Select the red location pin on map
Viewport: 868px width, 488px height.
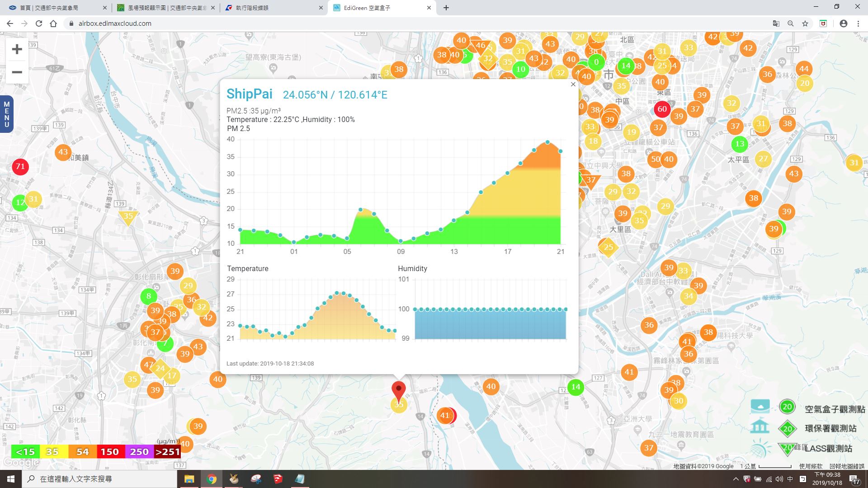coord(398,391)
